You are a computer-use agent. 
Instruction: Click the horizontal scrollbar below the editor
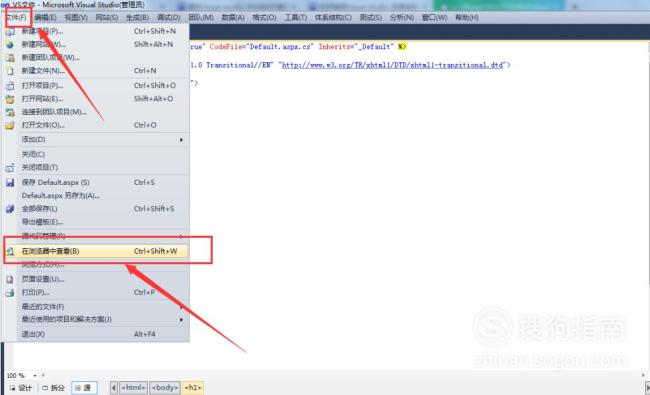coord(343,375)
